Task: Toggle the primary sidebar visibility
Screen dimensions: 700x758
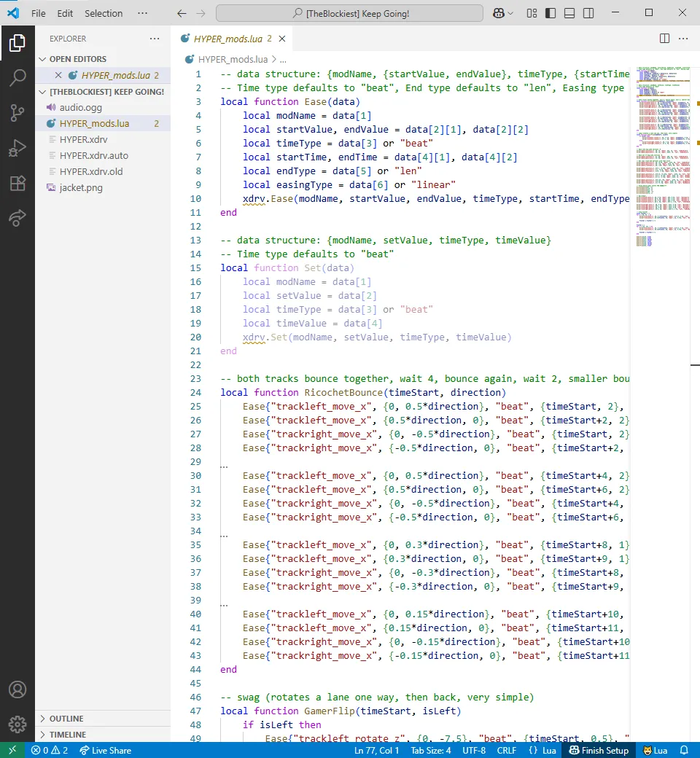Action: [x=549, y=13]
